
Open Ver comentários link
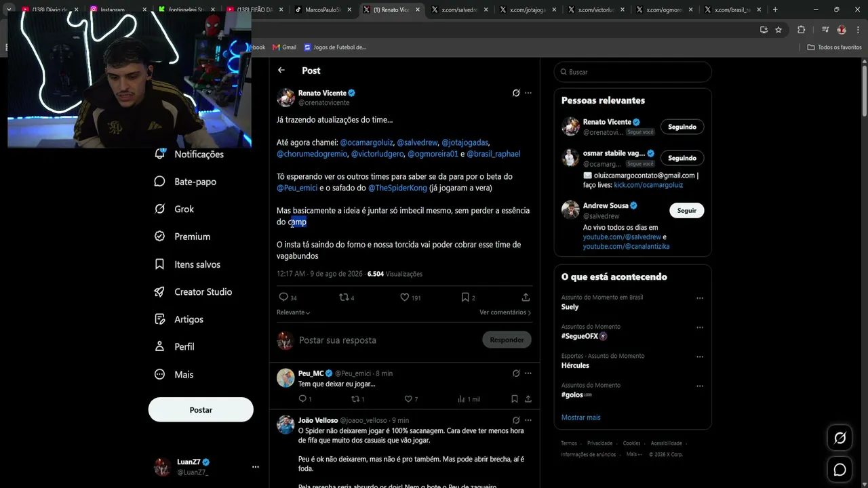click(x=505, y=312)
